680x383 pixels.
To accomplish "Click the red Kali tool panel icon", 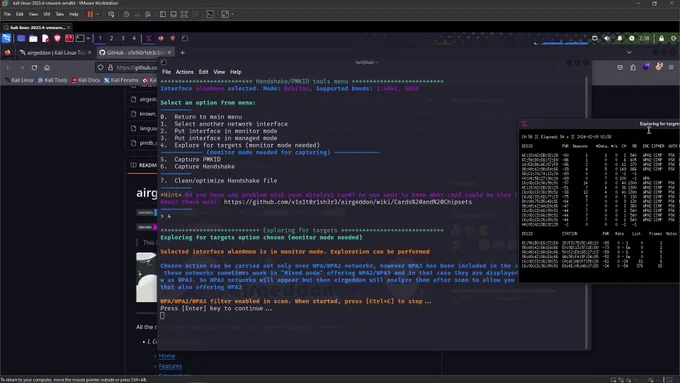I will pos(69,38).
